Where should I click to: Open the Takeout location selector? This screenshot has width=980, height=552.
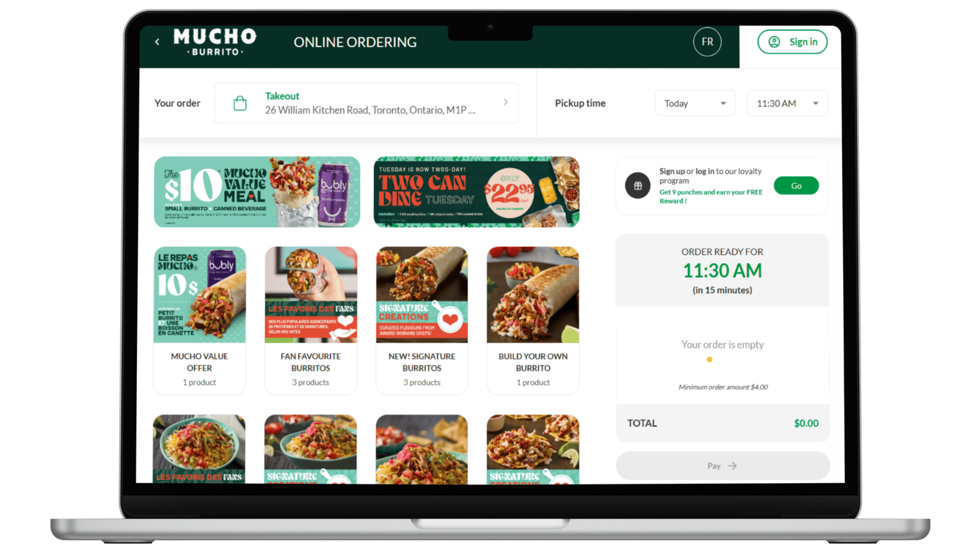tap(366, 103)
